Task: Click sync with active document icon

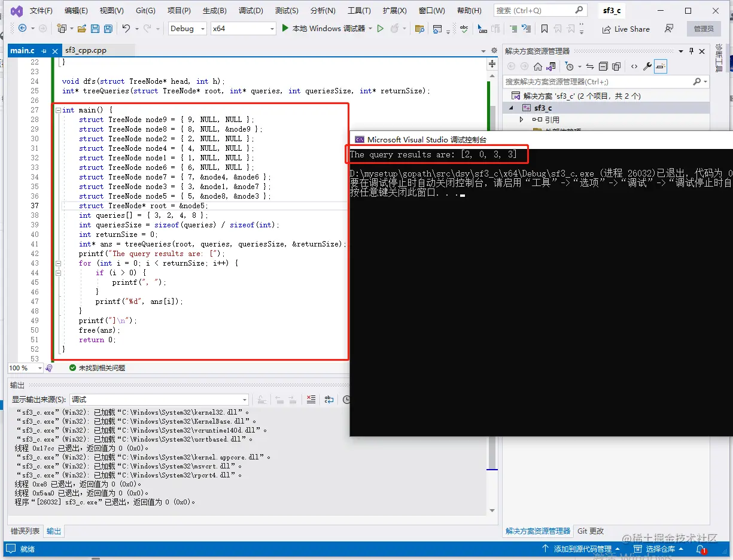Action: point(590,66)
